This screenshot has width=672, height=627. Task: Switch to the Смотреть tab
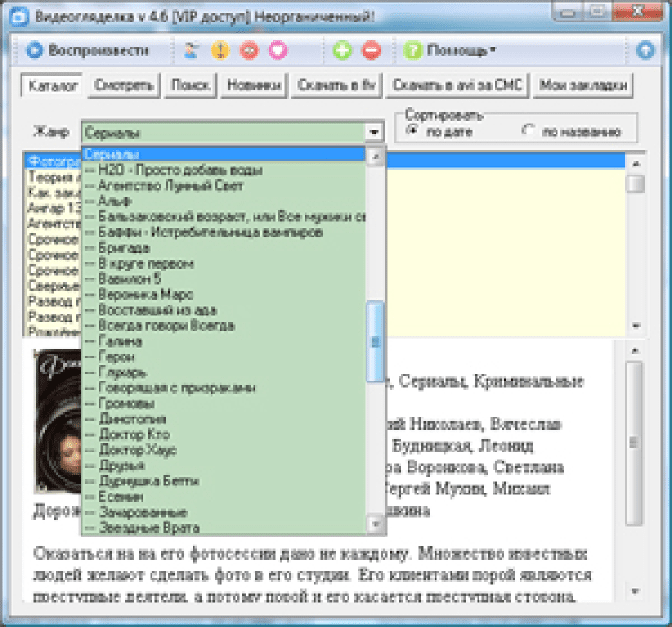pyautogui.click(x=124, y=85)
